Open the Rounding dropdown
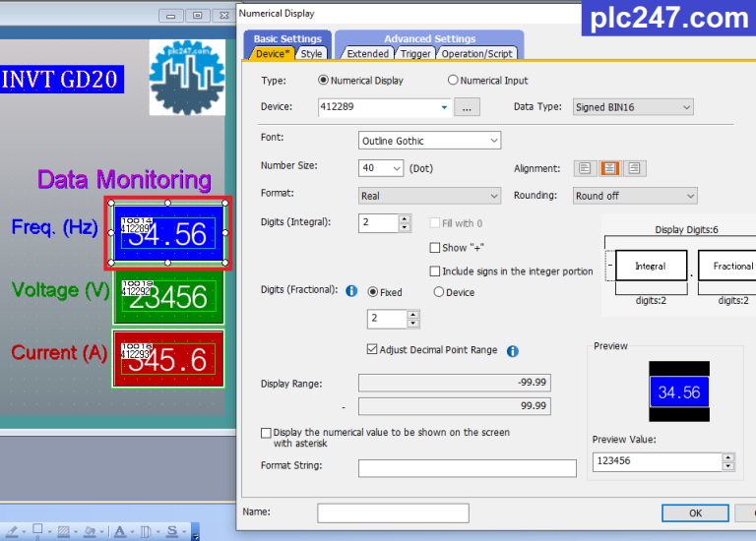The height and width of the screenshot is (541, 756). [690, 196]
